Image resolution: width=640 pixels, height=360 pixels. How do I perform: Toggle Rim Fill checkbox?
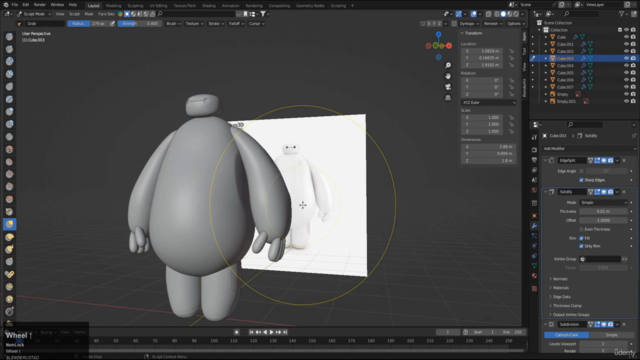pyautogui.click(x=581, y=238)
